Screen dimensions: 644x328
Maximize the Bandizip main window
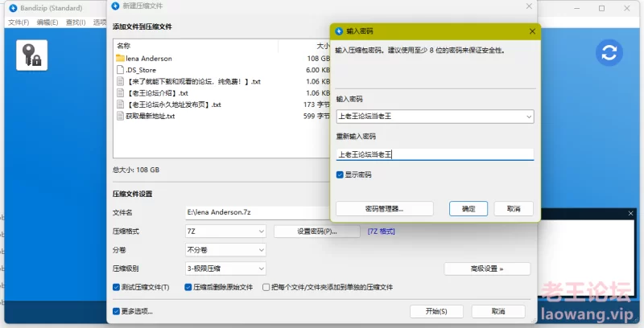pos(601,8)
